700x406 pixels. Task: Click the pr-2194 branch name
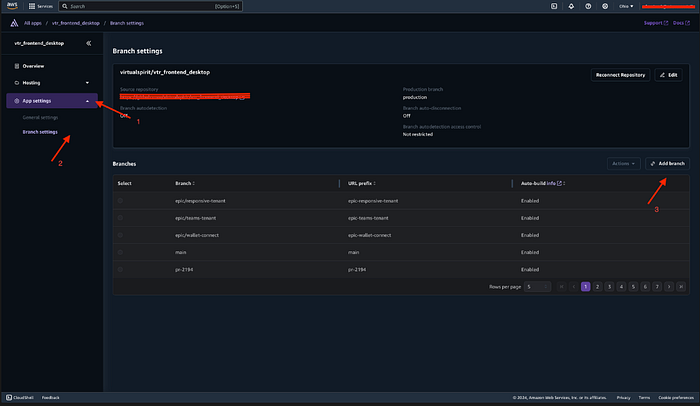184,270
